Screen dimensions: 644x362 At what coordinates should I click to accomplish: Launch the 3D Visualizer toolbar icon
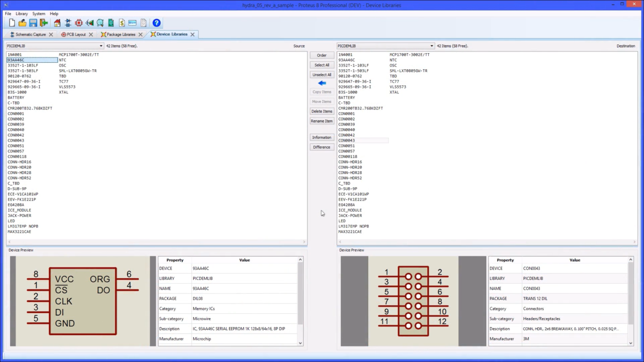[x=90, y=23]
